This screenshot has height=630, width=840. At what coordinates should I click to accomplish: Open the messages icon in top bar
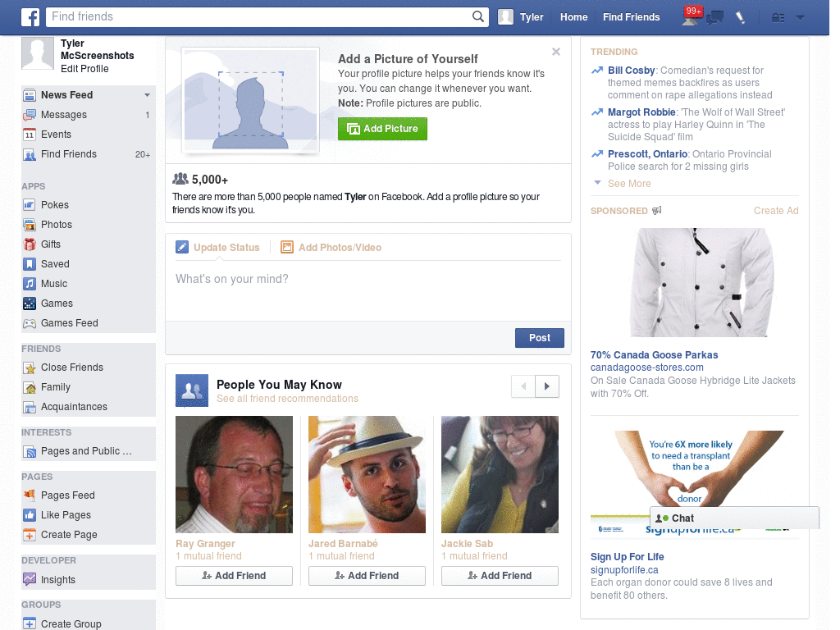tap(714, 18)
